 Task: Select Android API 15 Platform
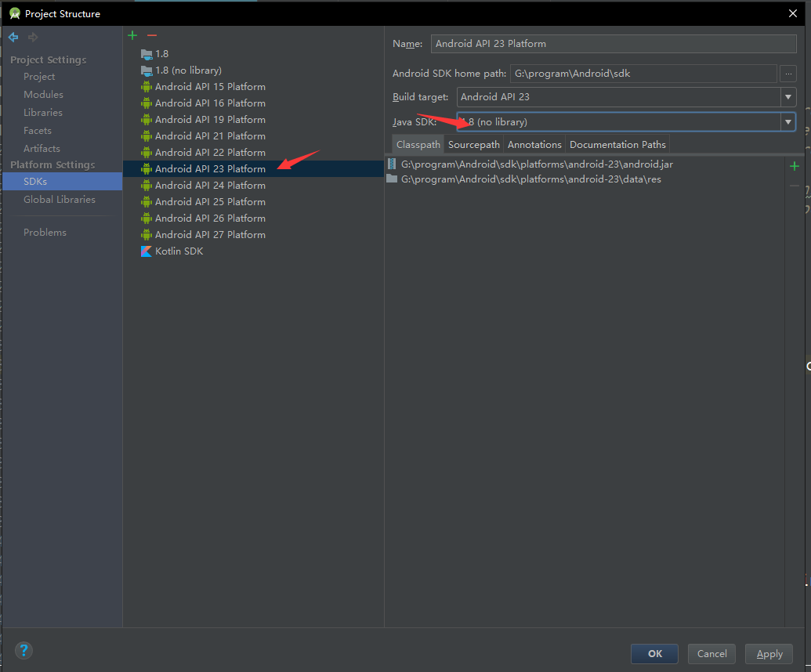pos(253,86)
